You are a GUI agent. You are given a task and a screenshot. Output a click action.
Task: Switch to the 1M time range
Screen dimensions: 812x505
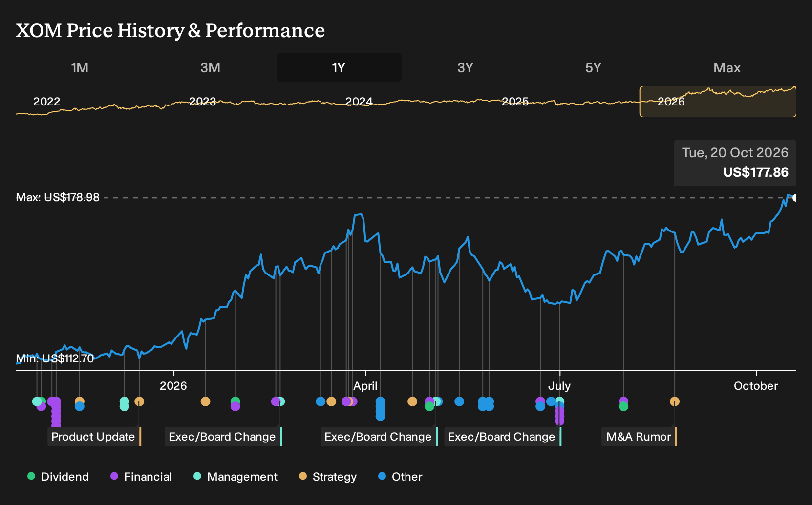(x=80, y=67)
